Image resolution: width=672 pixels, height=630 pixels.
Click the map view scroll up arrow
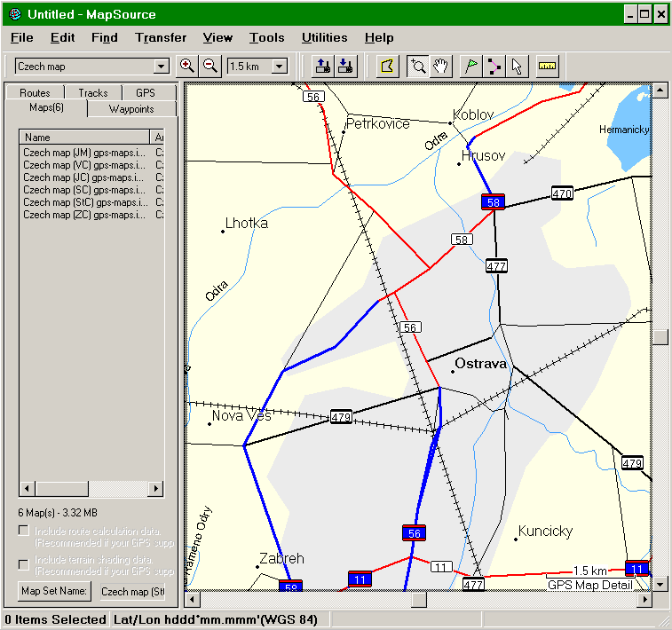(660, 91)
